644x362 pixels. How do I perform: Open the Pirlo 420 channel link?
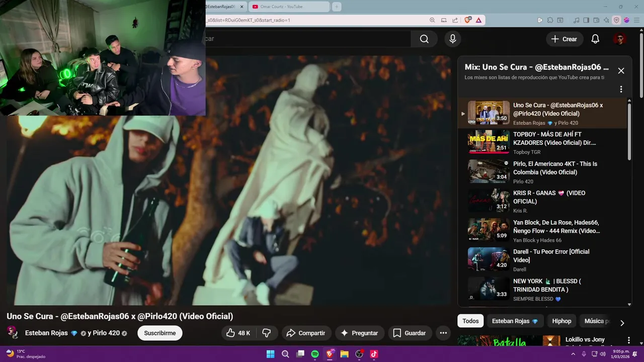pyautogui.click(x=106, y=333)
